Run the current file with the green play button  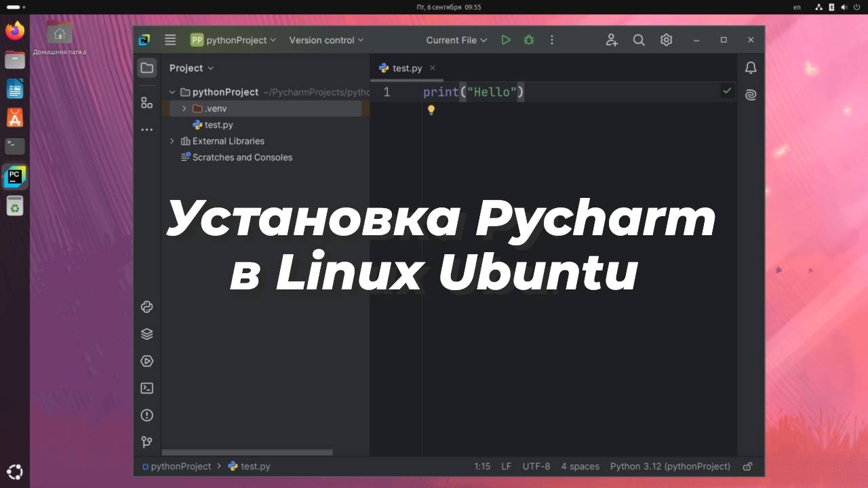(x=505, y=40)
